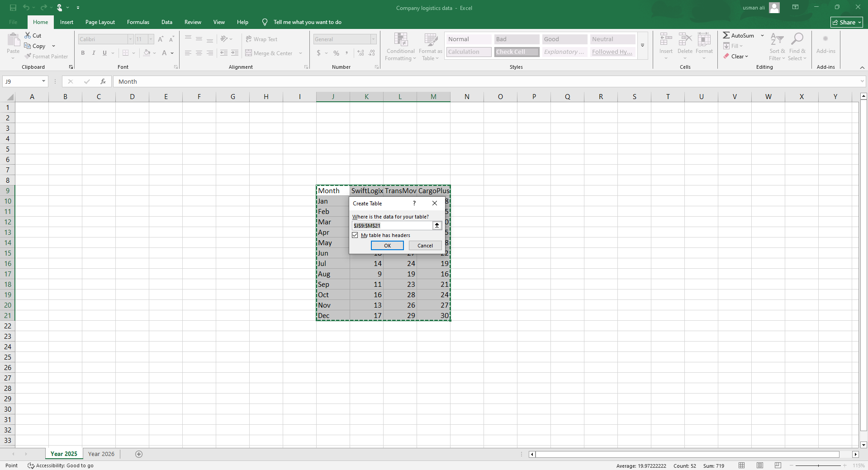Viewport: 868px width, 470px height.
Task: Click the Comma Style icon
Action: click(347, 53)
